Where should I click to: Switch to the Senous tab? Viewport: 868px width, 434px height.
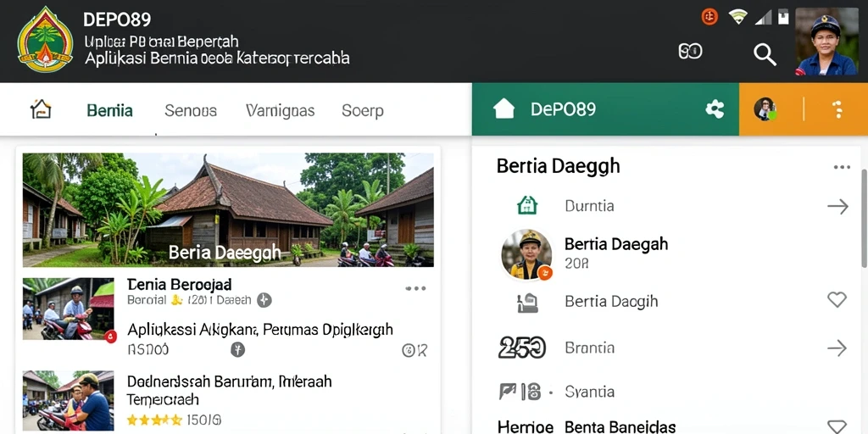coord(191,111)
